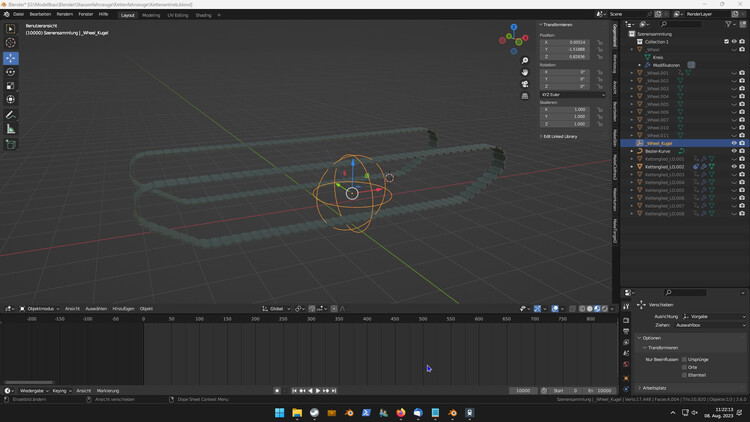This screenshot has height=422, width=750.
Task: Collapse the Optionen panel
Action: coord(649,338)
